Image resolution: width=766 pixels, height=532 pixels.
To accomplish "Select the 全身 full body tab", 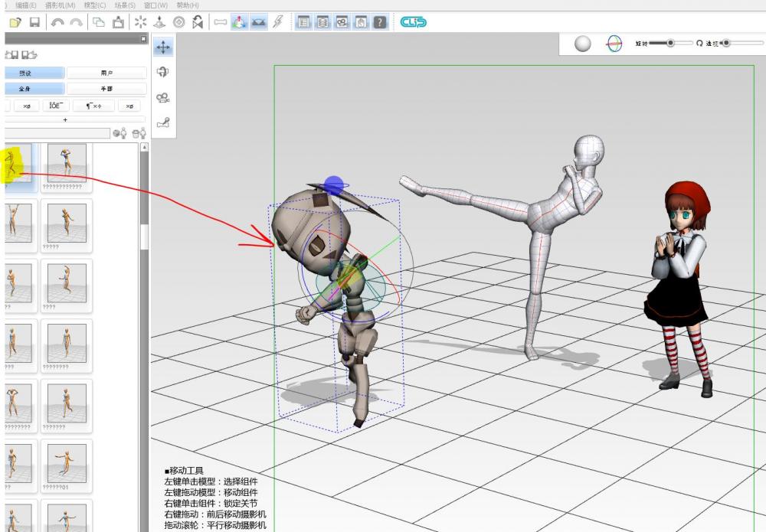I will coord(34,89).
